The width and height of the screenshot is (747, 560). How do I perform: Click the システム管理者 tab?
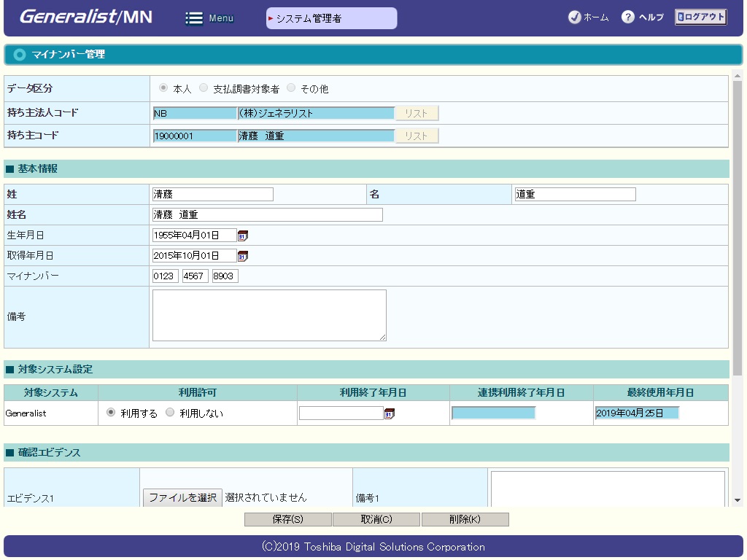[331, 18]
